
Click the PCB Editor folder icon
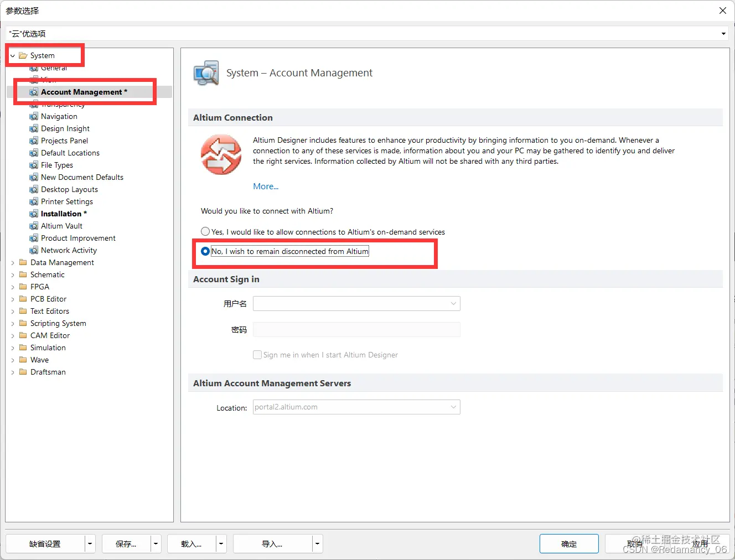(x=23, y=299)
